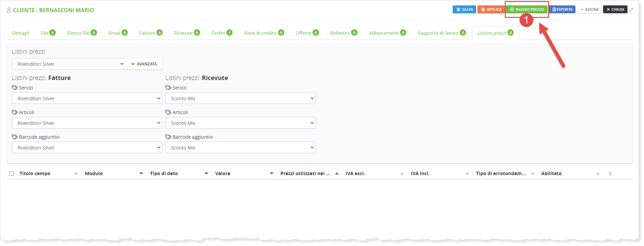Open the Azione menu
This screenshot has height=246, width=644.
589,9
